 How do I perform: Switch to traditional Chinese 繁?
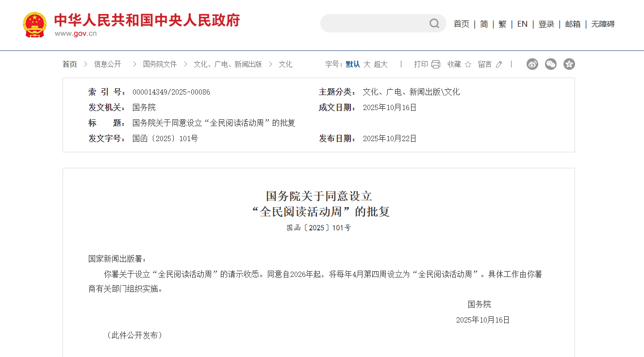502,24
